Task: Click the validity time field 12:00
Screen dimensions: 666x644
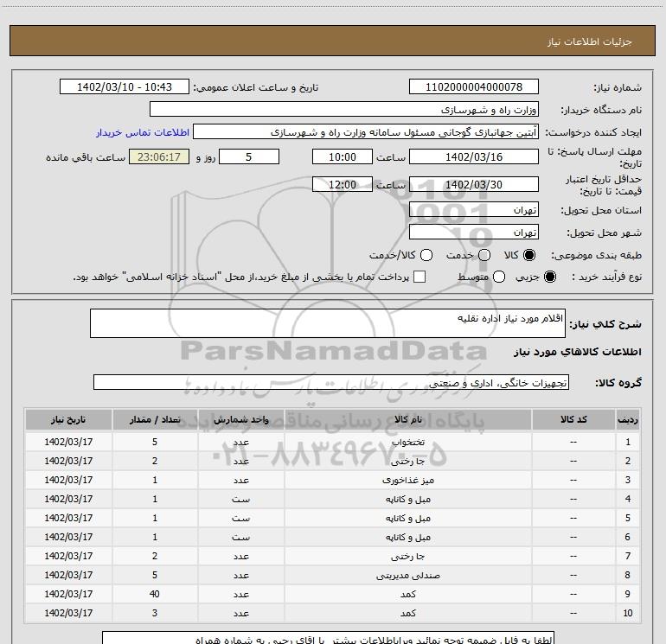Action: tap(343, 184)
